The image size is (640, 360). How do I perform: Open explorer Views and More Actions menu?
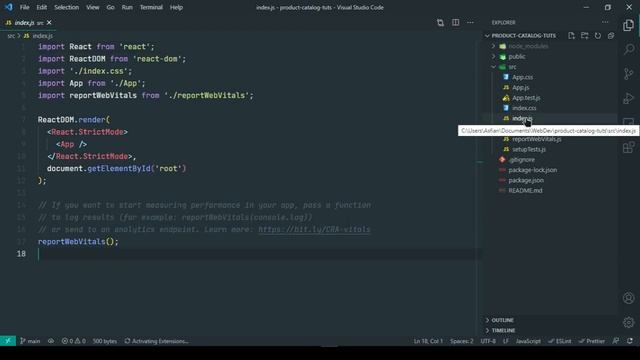pyautogui.click(x=605, y=22)
